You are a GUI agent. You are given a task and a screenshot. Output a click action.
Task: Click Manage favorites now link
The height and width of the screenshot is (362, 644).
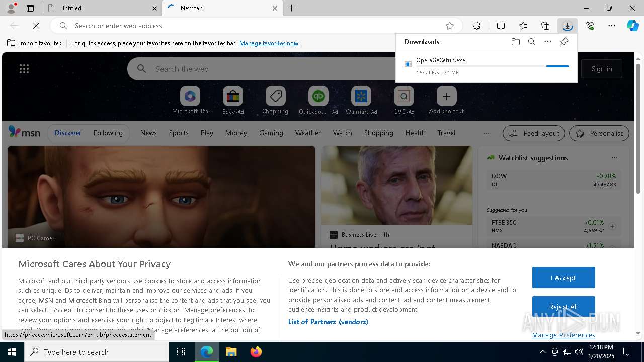[269, 43]
